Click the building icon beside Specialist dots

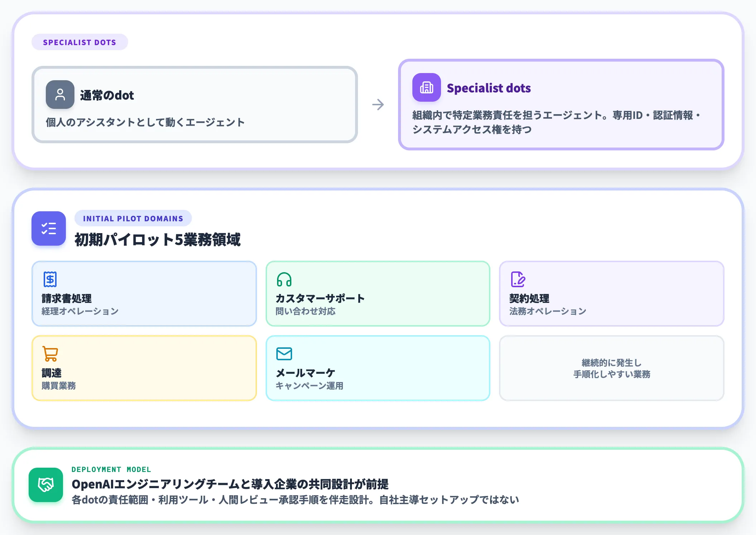point(426,87)
